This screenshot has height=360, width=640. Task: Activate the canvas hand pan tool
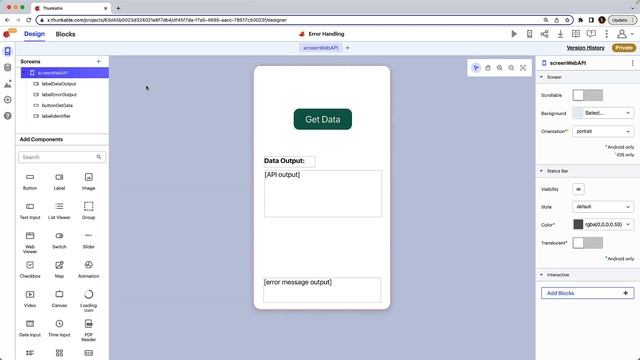[x=488, y=68]
